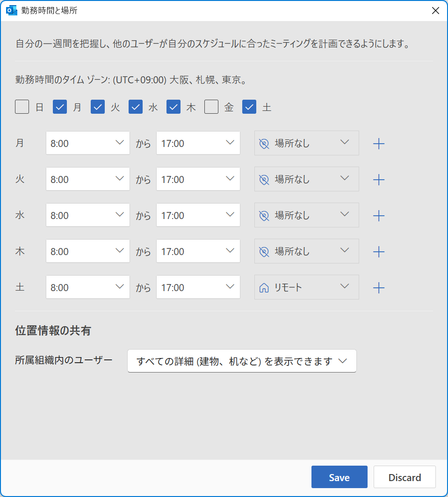
Task: Click the crossed-eye icon beside 場所なし on 月
Action: (264, 143)
